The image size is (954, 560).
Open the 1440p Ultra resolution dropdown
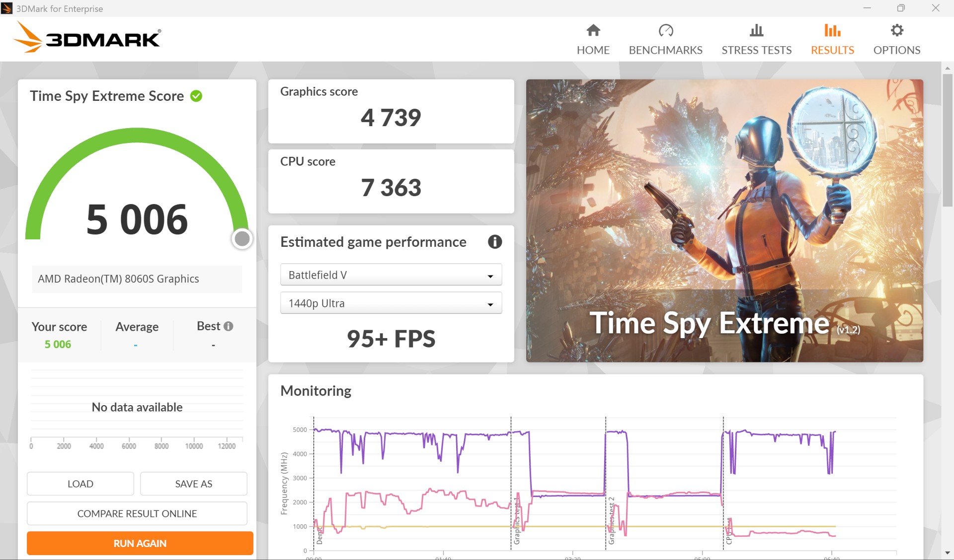pos(391,303)
